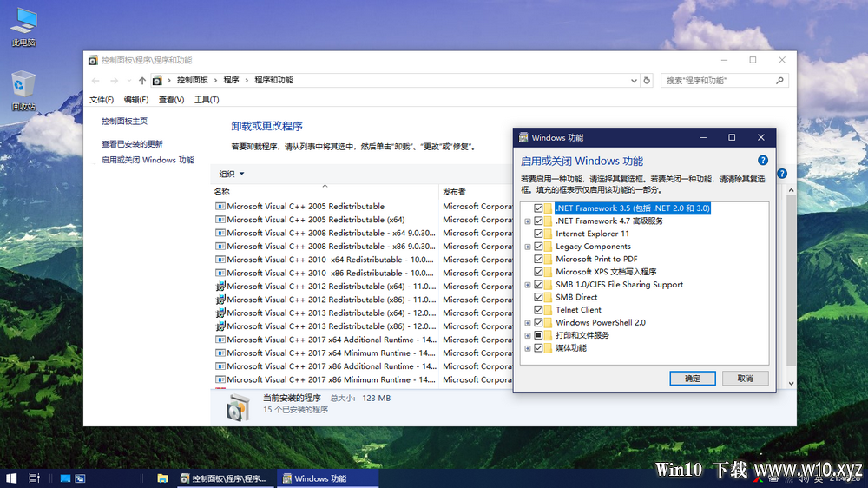Select This PC desktop icon

tap(23, 27)
